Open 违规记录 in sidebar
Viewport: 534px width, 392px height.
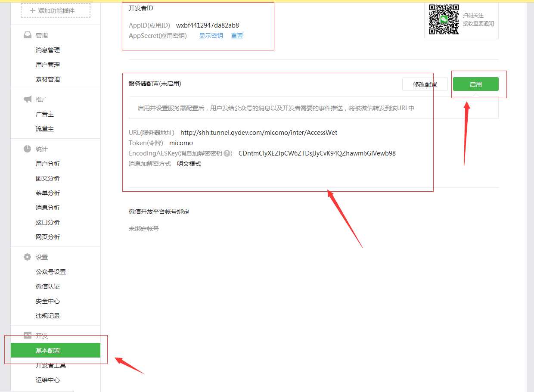48,316
